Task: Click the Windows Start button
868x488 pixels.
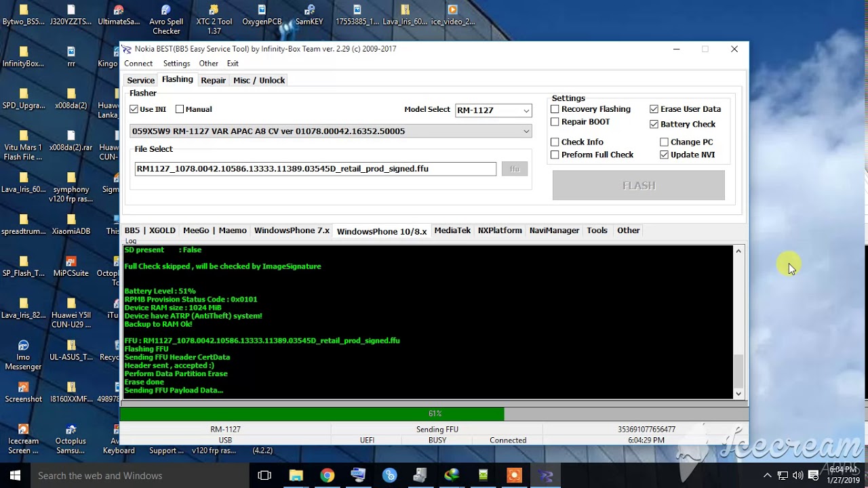Action: [15, 475]
